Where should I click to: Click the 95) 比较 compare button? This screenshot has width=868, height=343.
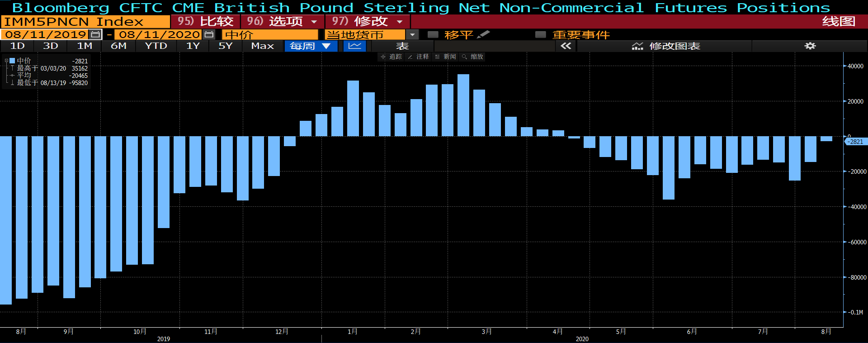tap(205, 21)
